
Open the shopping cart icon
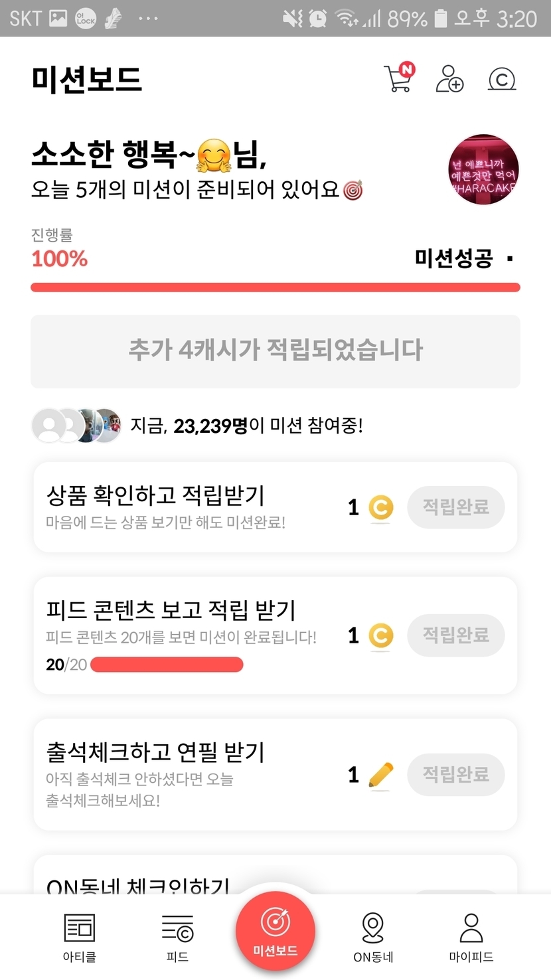[x=398, y=78]
